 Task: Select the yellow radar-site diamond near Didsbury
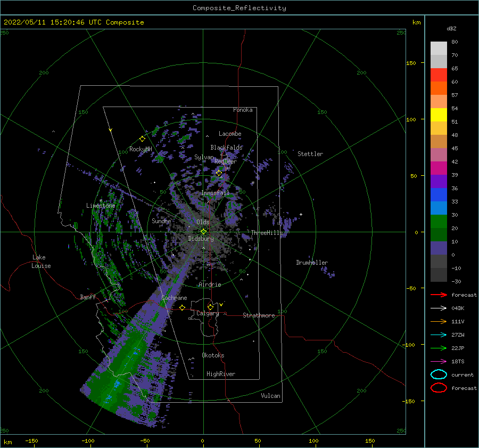tap(203, 232)
